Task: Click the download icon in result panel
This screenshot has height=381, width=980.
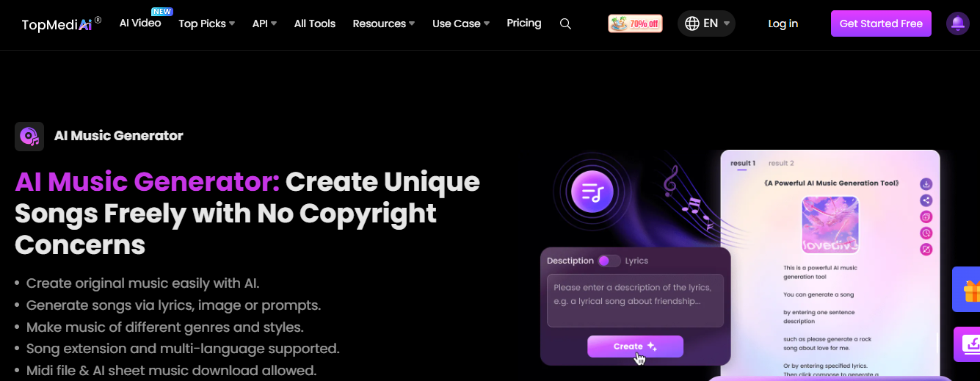Action: point(926,184)
